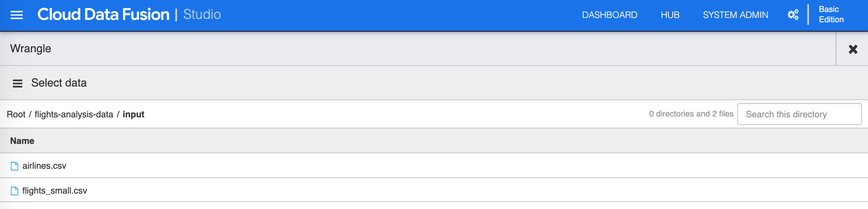Click the Basic Edition label
Screen dimensions: 868x209
click(831, 15)
